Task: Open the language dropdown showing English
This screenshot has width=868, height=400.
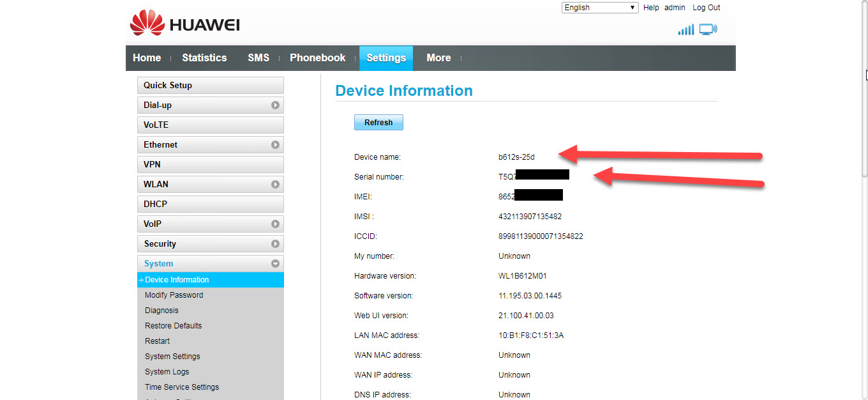Action: point(600,8)
